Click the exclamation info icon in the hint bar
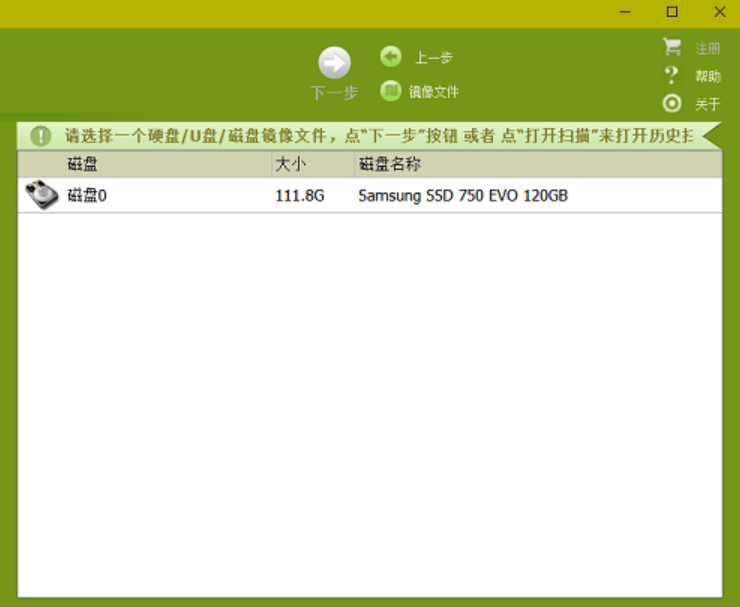740x607 pixels. (x=41, y=136)
